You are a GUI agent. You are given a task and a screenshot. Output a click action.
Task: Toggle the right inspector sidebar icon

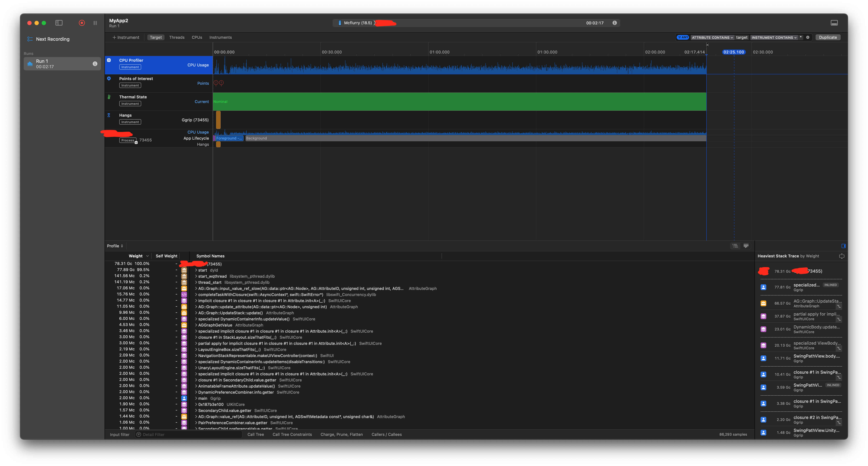click(843, 246)
